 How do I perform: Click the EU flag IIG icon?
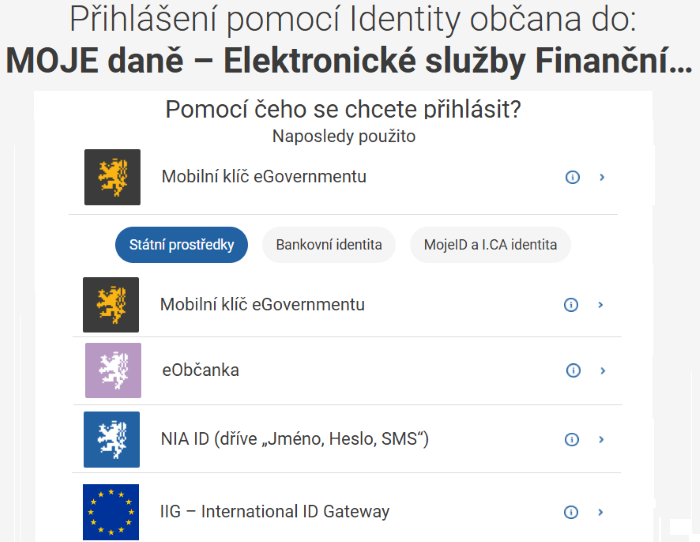click(111, 512)
